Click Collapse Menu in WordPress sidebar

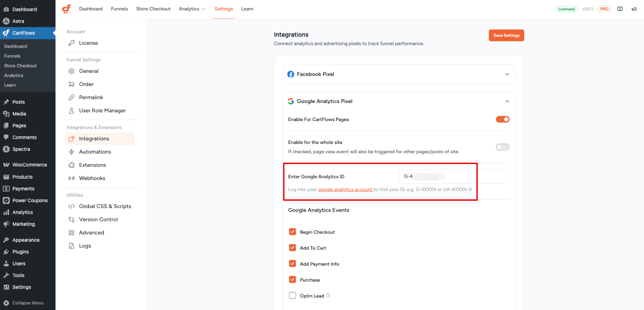tap(28, 303)
